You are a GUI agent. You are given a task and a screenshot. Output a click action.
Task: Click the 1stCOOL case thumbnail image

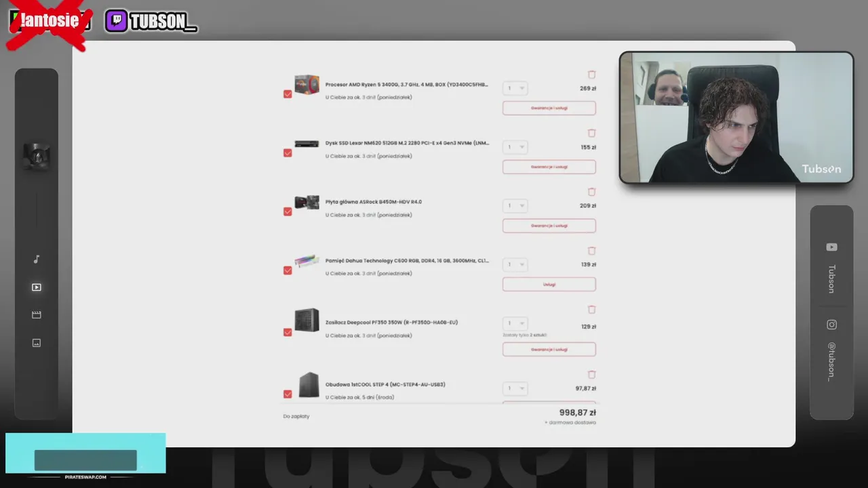pos(309,384)
